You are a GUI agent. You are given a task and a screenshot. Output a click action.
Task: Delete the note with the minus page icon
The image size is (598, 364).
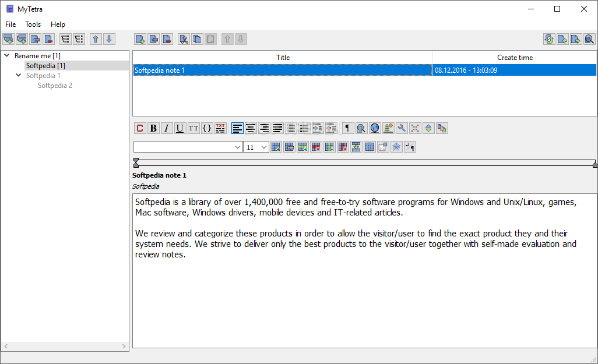[x=167, y=39]
